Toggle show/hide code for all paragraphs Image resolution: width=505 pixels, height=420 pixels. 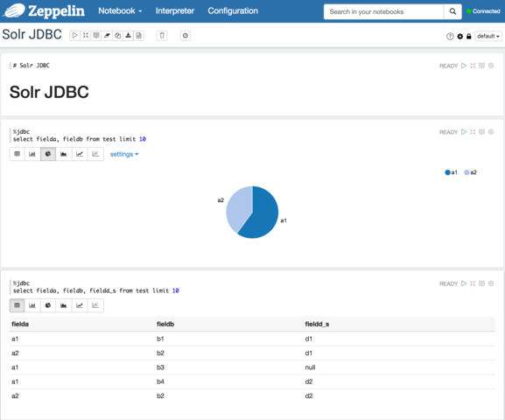pyautogui.click(x=86, y=35)
